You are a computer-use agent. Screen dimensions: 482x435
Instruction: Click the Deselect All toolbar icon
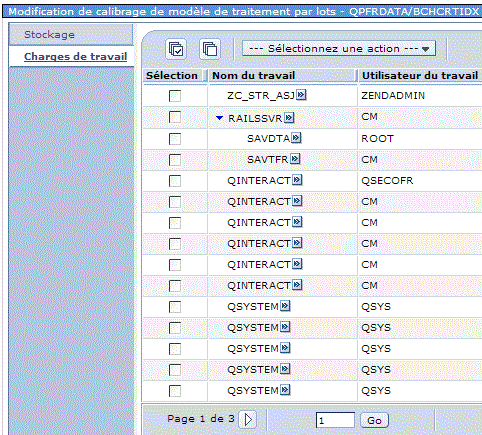pos(210,49)
